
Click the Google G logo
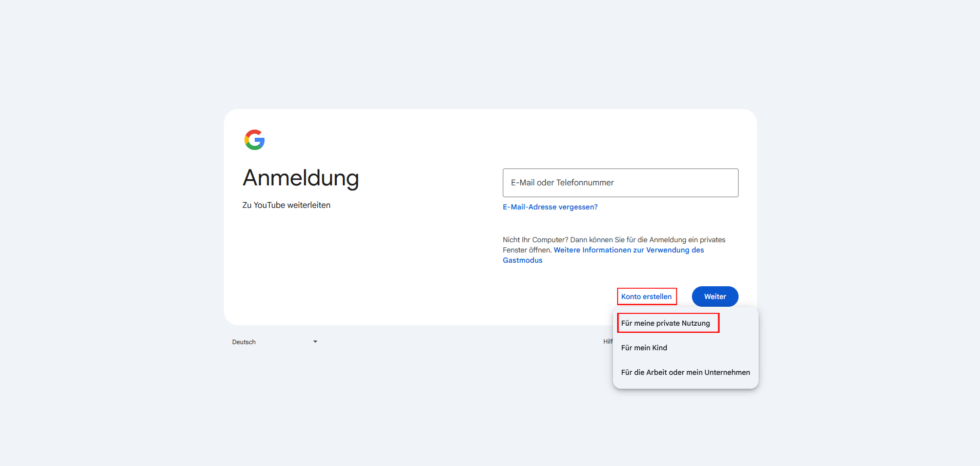254,140
